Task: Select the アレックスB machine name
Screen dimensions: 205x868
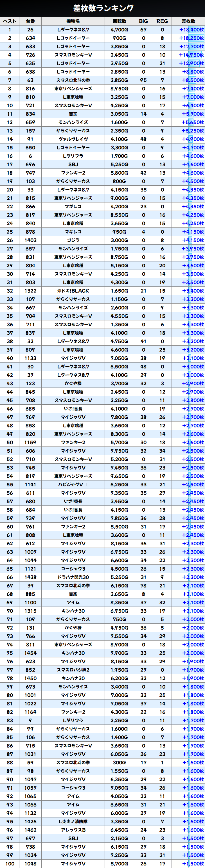Action: pos(73,830)
